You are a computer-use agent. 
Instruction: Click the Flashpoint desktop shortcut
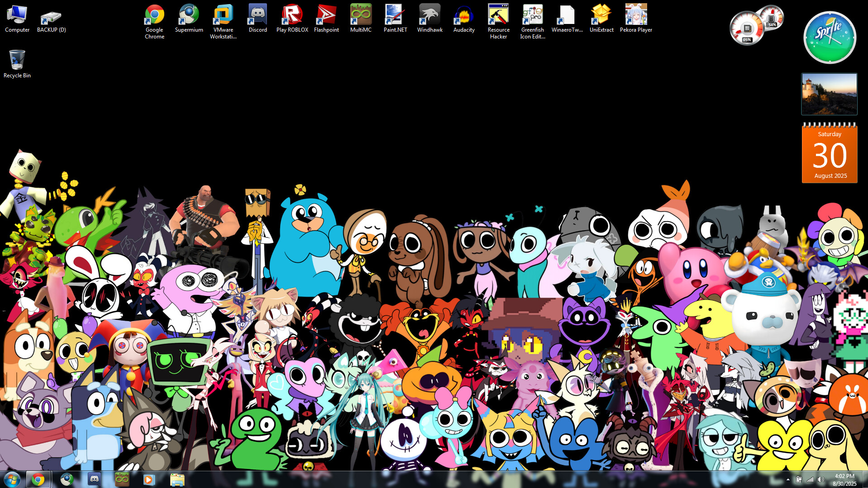coord(326,16)
